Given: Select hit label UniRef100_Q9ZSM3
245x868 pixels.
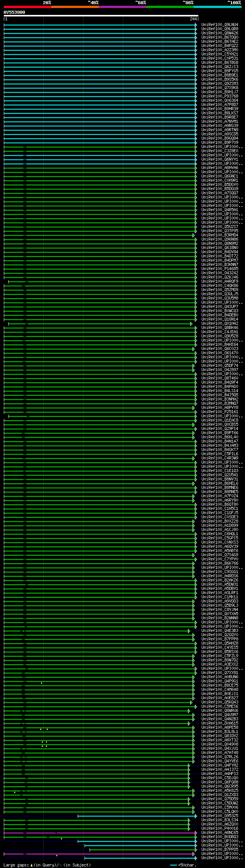Looking at the screenshot, I should [220, 83].
